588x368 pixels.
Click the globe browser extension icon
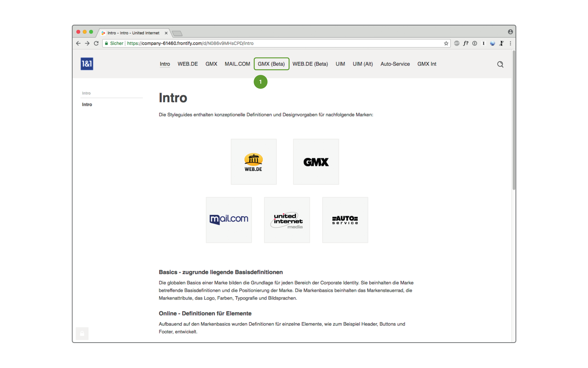tap(492, 43)
